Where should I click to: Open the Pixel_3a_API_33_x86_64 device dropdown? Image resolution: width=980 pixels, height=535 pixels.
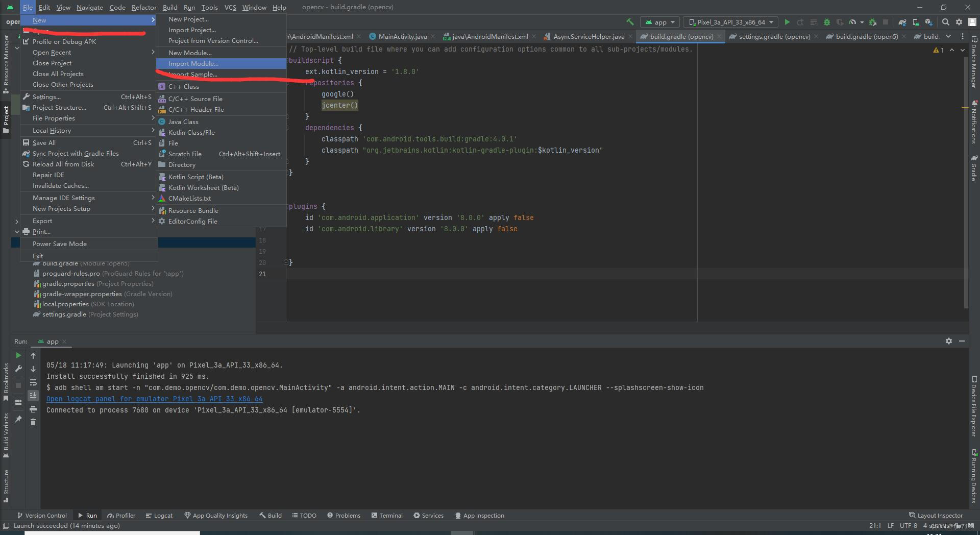click(730, 22)
